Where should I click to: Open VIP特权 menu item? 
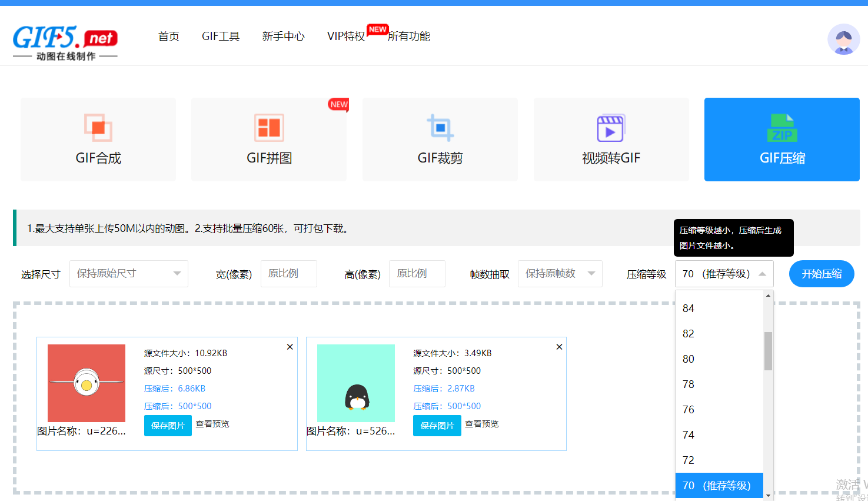click(x=346, y=37)
